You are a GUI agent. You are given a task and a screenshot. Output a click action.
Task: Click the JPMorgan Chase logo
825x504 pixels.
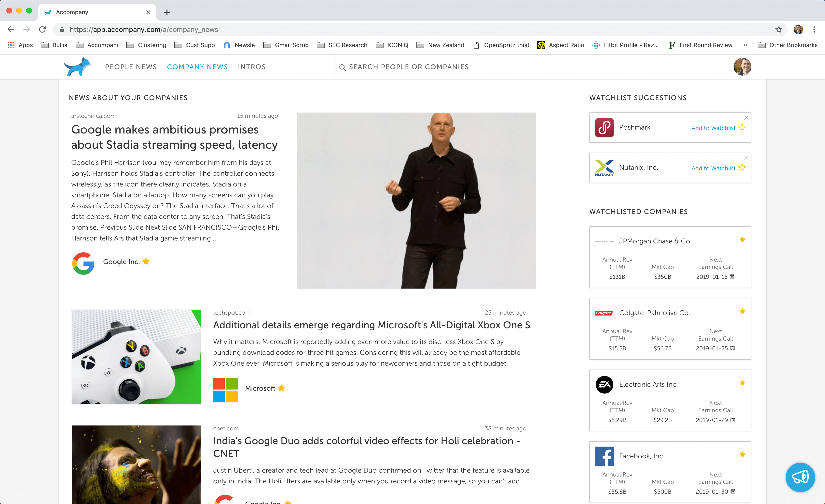(604, 241)
